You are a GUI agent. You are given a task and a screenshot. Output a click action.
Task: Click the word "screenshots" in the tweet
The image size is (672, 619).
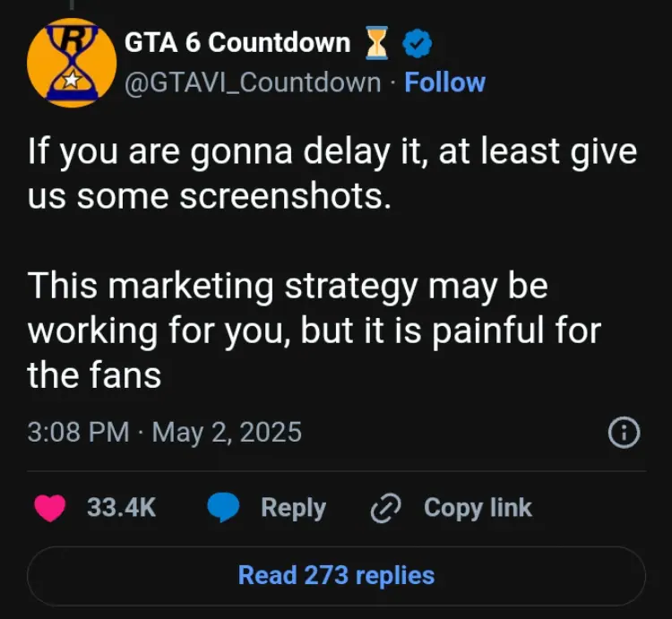[285, 197]
